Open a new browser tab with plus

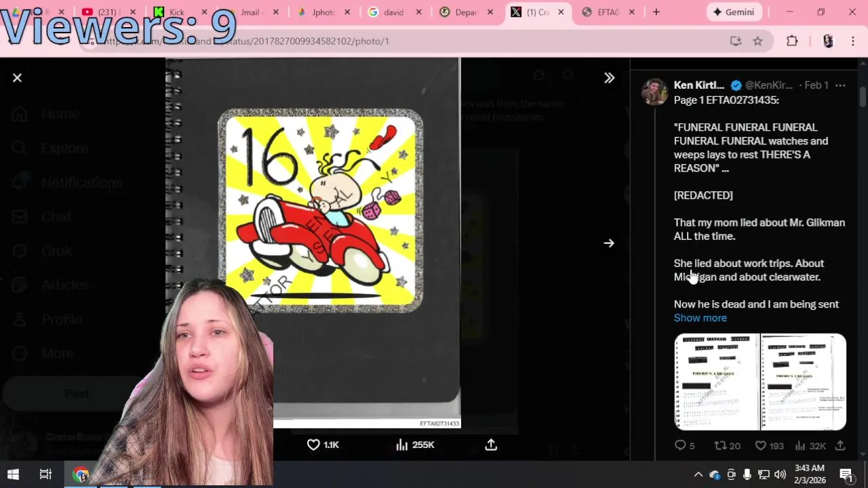656,12
